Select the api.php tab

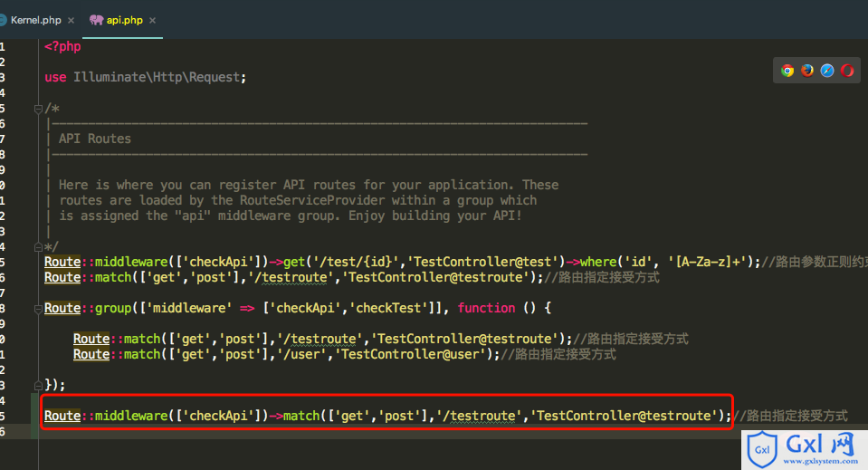[124, 20]
